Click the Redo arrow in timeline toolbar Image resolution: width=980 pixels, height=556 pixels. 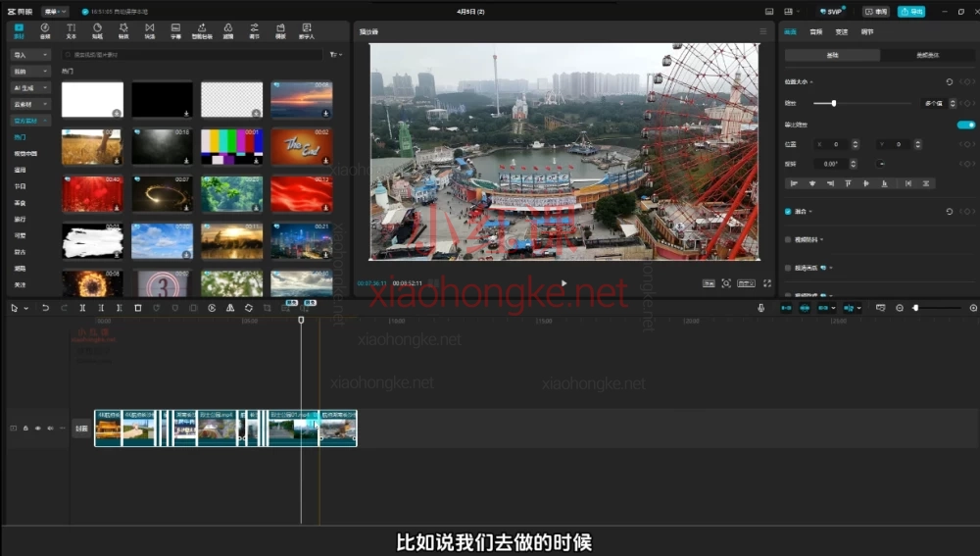click(x=64, y=308)
